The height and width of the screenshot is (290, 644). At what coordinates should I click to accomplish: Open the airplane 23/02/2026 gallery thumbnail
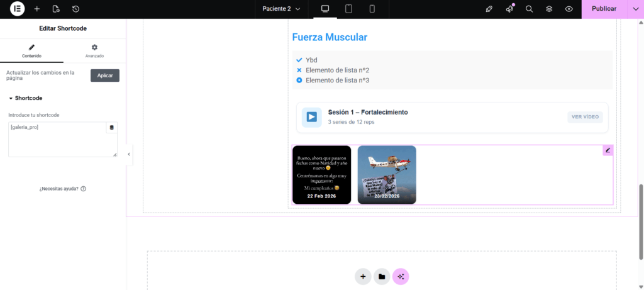[x=387, y=175]
